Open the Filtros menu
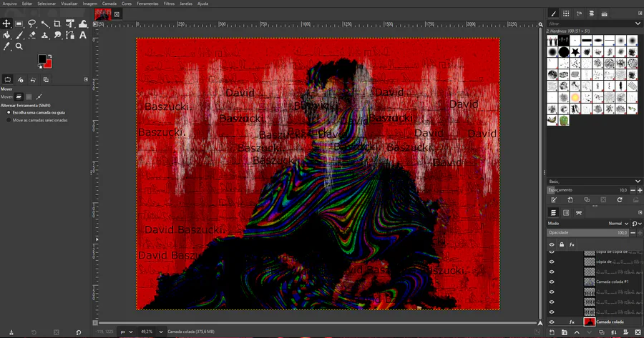The height and width of the screenshot is (338, 644). (169, 4)
